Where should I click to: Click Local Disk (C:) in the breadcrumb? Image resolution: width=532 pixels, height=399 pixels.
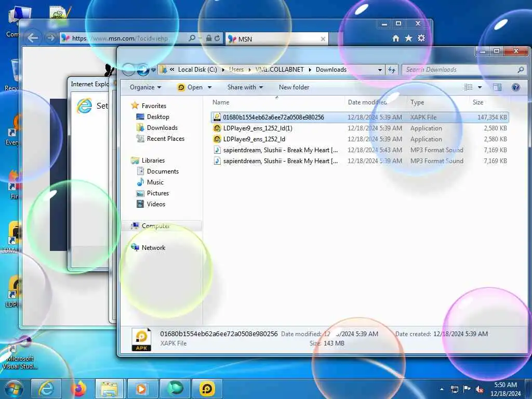[197, 70]
